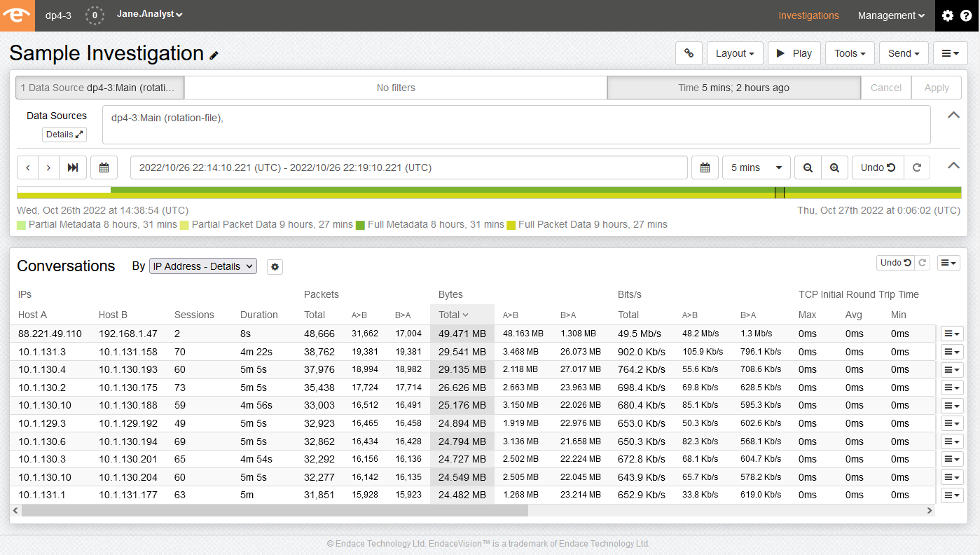This screenshot has width=980, height=555.
Task: Open row menu for 10.1.131.3 conversation
Action: point(952,352)
